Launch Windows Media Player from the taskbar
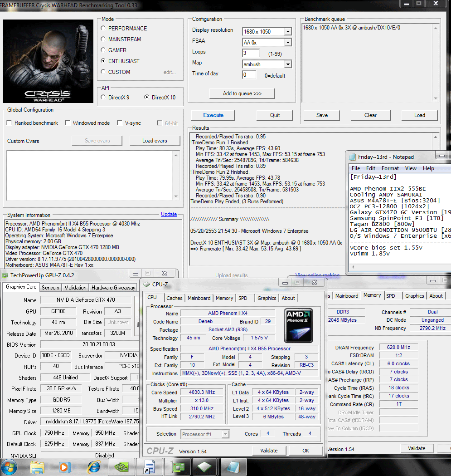 coord(64,467)
